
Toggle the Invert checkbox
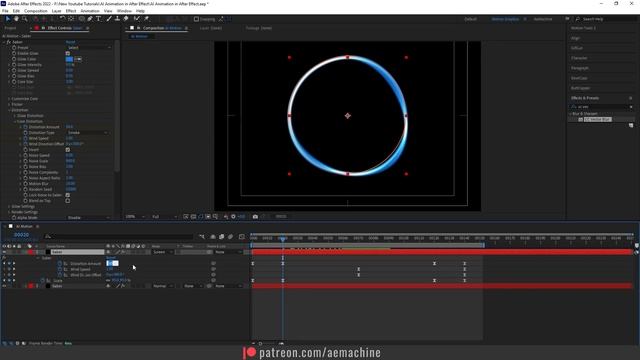tap(68, 150)
